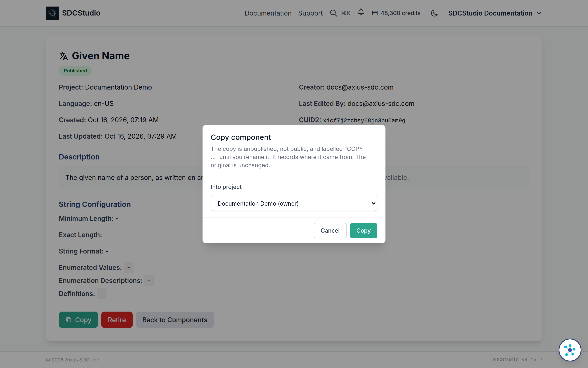This screenshot has height=368, width=588.
Task: Click the Definitions dash chip
Action: [x=101, y=294]
